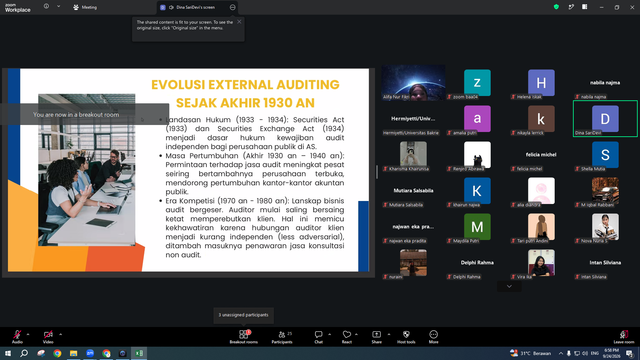Select Mutiara Salsabila participant tile

pos(413,191)
